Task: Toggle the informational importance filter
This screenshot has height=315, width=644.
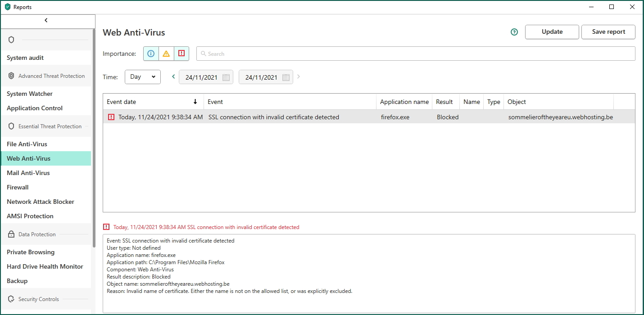Action: point(151,54)
